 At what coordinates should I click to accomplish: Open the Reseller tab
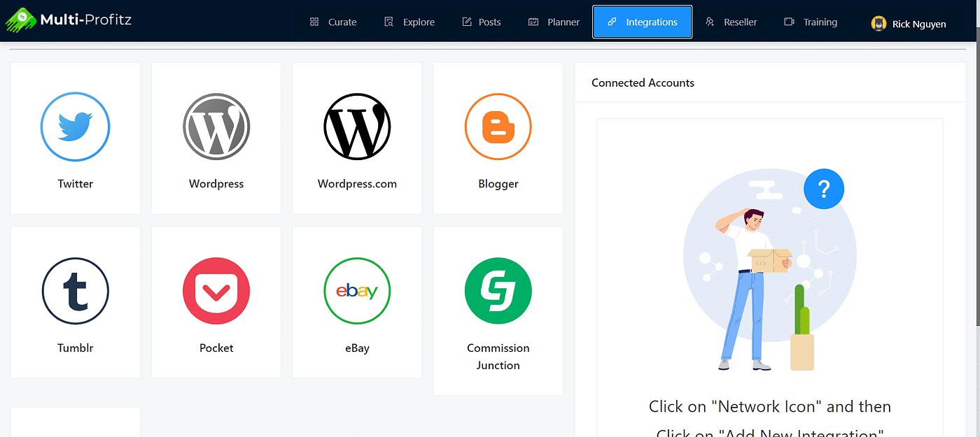tap(731, 22)
